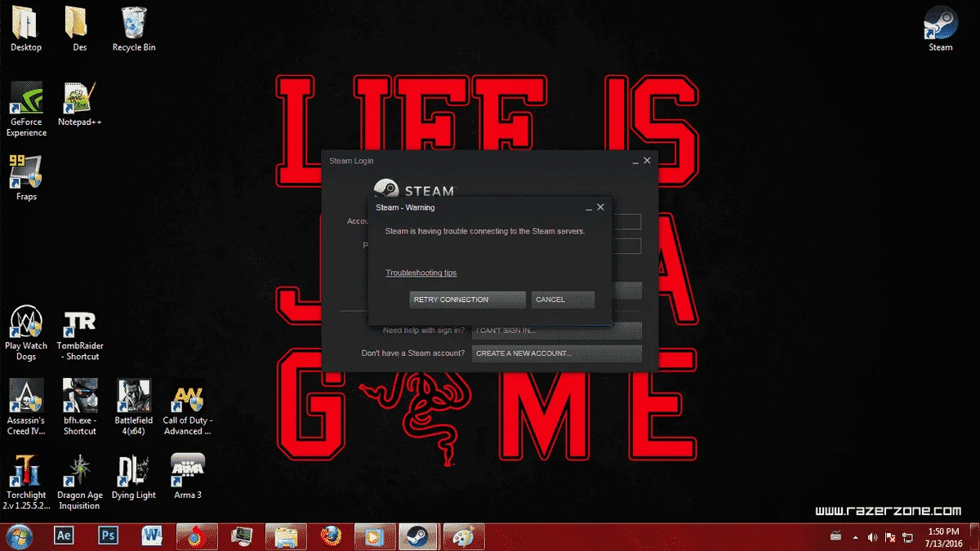This screenshot has height=551, width=980.
Task: Open After Effects from the taskbar
Action: pyautogui.click(x=65, y=535)
